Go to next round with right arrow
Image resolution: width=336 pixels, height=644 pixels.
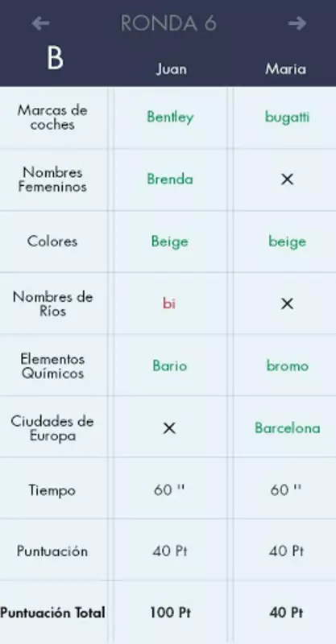point(297,23)
